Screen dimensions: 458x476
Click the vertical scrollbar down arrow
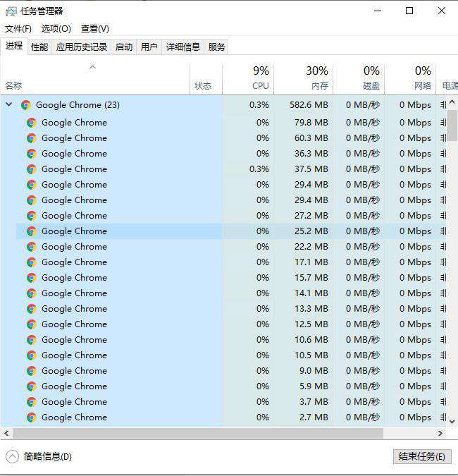point(452,422)
